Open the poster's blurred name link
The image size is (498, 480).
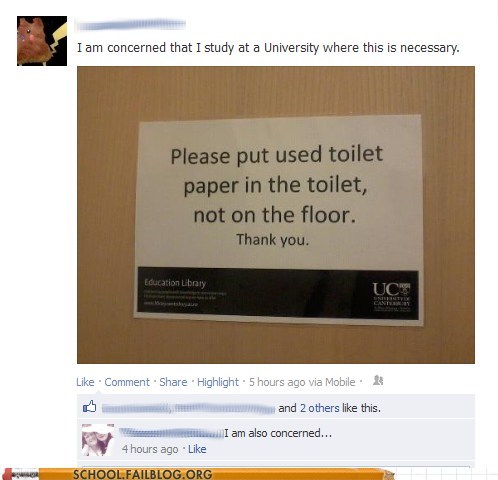pos(130,25)
